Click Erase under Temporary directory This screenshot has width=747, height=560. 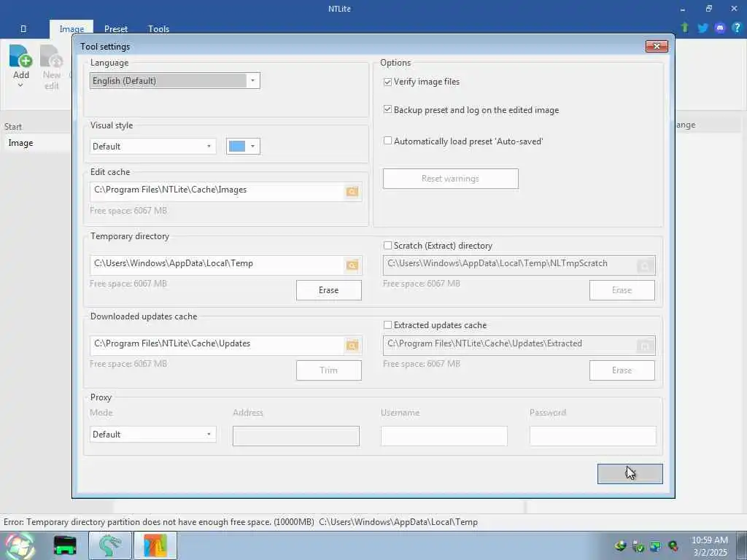point(329,290)
